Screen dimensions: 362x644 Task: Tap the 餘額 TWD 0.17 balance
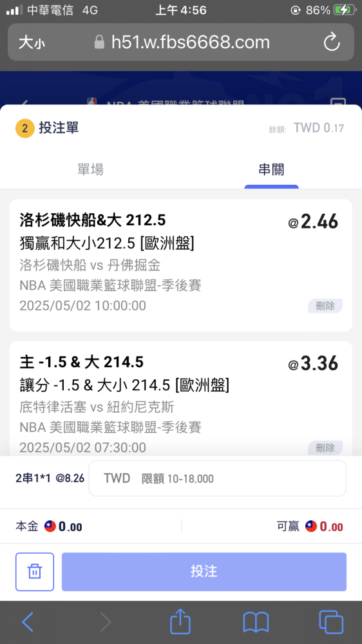(307, 128)
